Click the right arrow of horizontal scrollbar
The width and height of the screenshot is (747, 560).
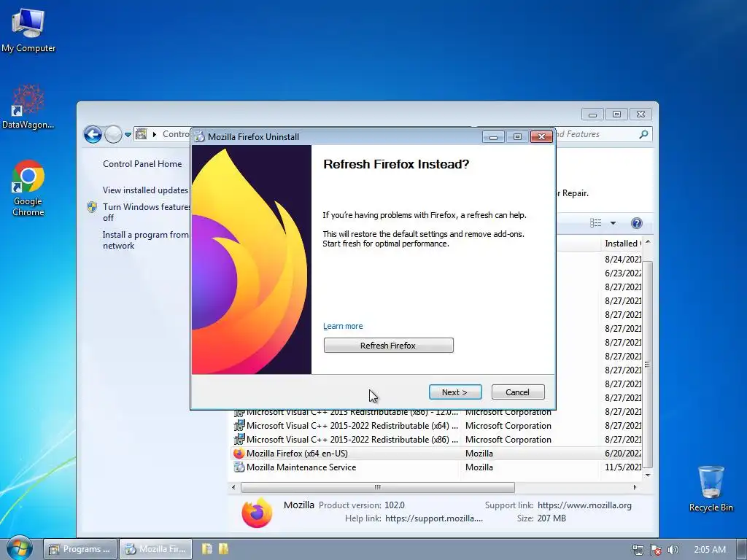tap(635, 487)
